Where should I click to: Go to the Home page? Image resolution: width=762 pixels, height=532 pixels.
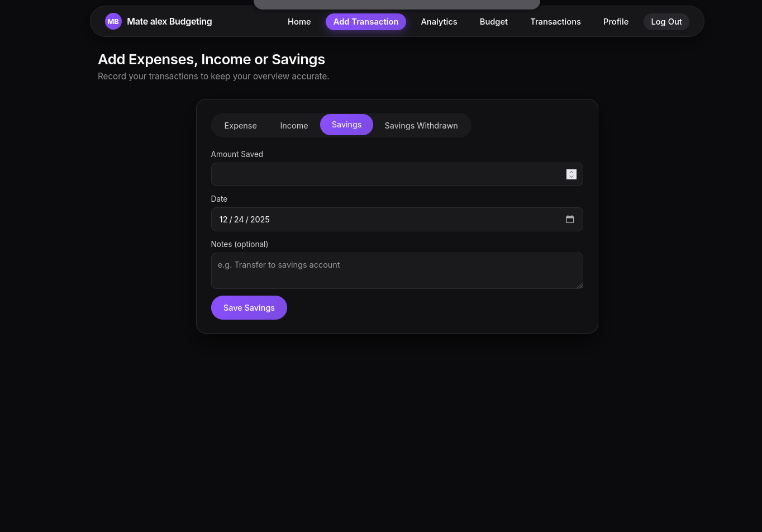coord(299,22)
